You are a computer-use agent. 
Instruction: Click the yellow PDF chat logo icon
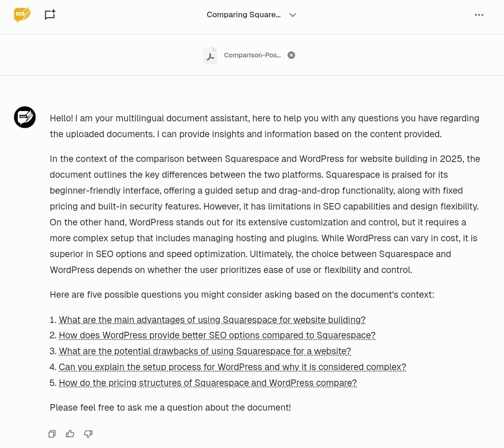pyautogui.click(x=22, y=15)
